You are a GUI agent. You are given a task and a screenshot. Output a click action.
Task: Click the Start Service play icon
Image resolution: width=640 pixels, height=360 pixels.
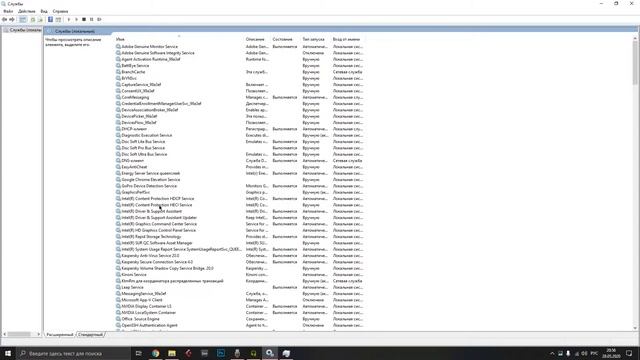[69, 20]
